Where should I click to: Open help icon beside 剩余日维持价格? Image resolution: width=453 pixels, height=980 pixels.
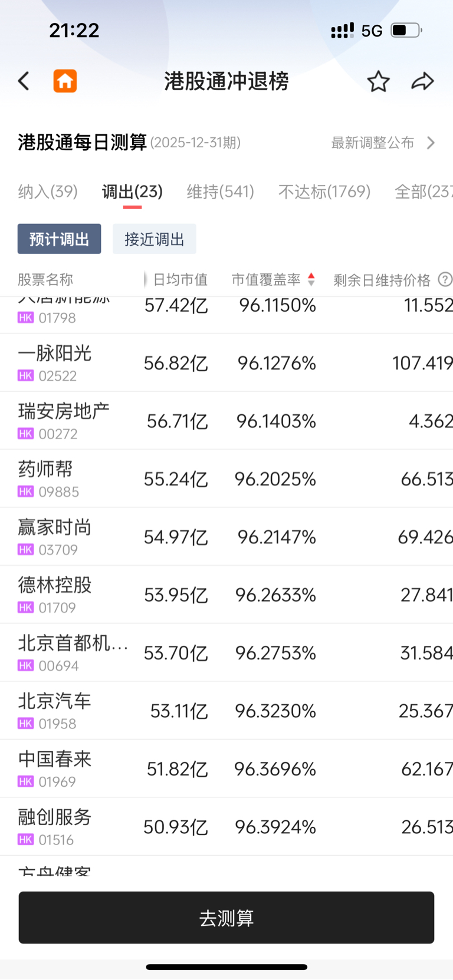click(445, 279)
